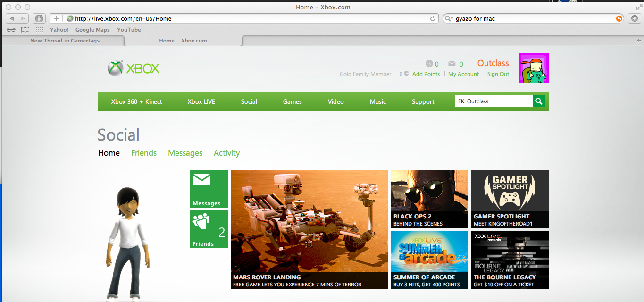
Task: Click the Outclass gamertag name
Action: (493, 63)
